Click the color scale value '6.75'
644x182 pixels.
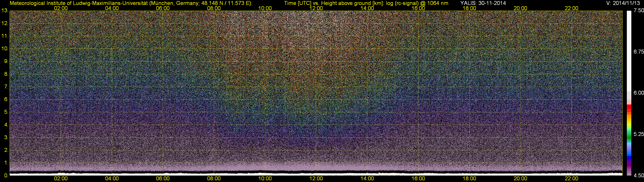point(638,52)
